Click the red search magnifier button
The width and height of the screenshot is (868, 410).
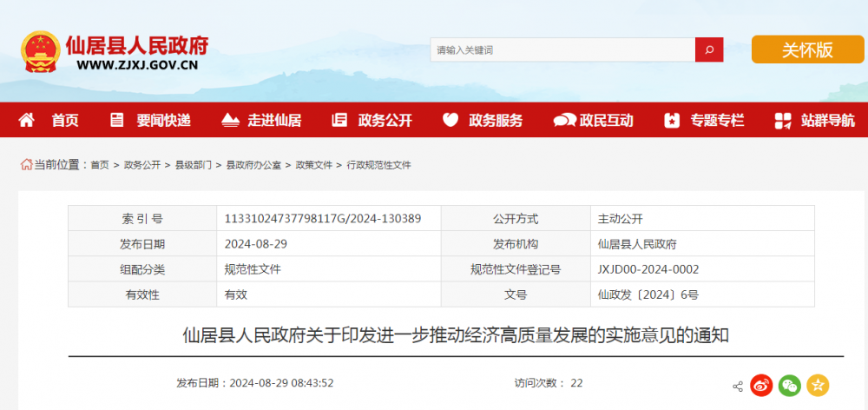coord(709,50)
